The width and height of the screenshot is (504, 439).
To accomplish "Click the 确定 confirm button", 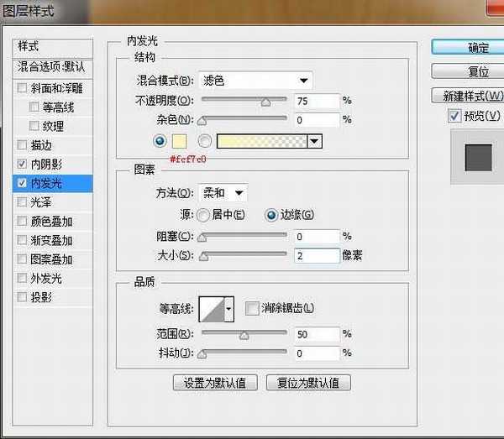I will click(467, 47).
